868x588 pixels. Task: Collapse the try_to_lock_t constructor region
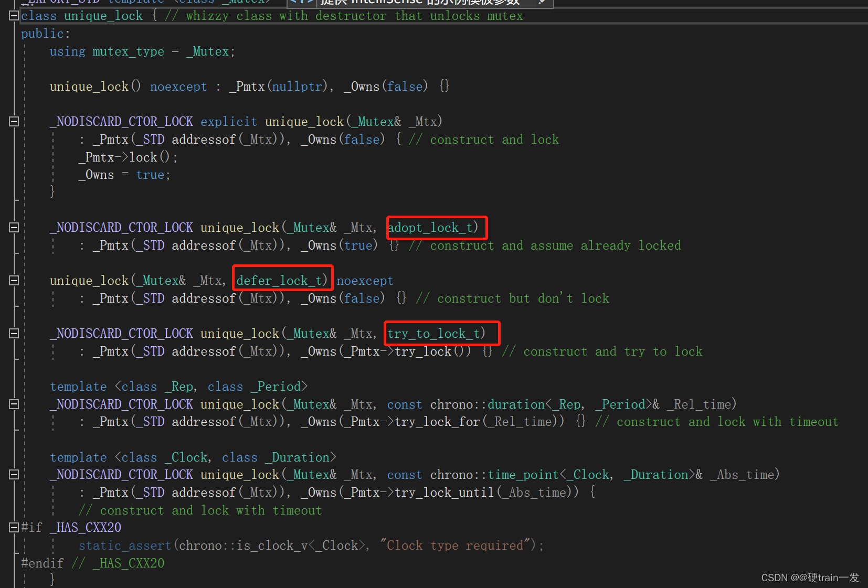tap(13, 333)
